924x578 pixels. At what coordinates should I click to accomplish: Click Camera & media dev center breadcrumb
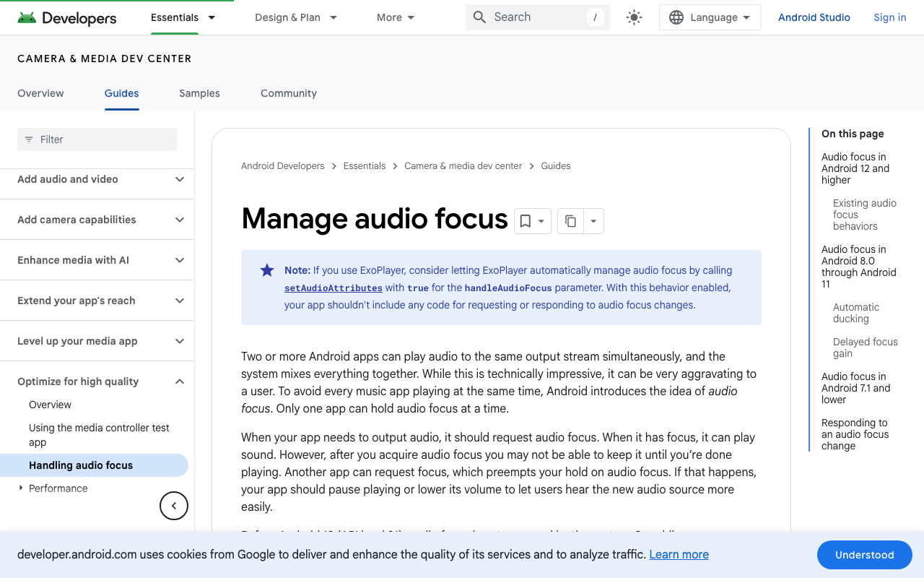coord(463,166)
